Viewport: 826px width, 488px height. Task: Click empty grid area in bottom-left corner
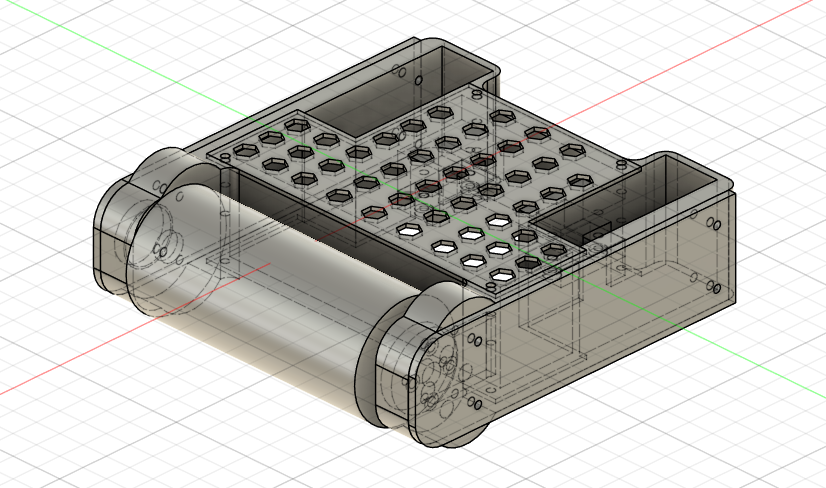click(60, 450)
